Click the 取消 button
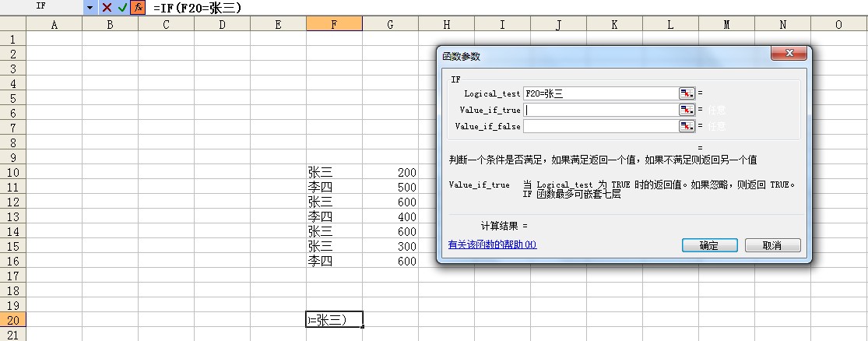 (x=773, y=245)
